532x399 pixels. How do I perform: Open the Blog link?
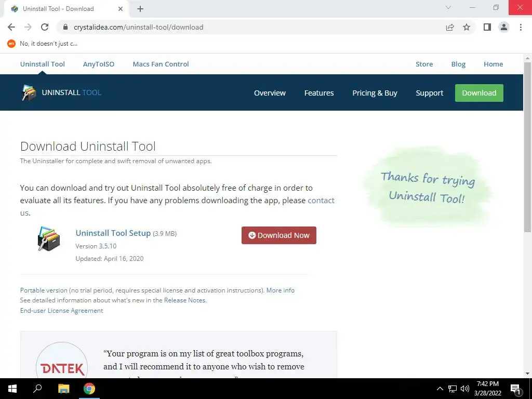click(x=458, y=64)
